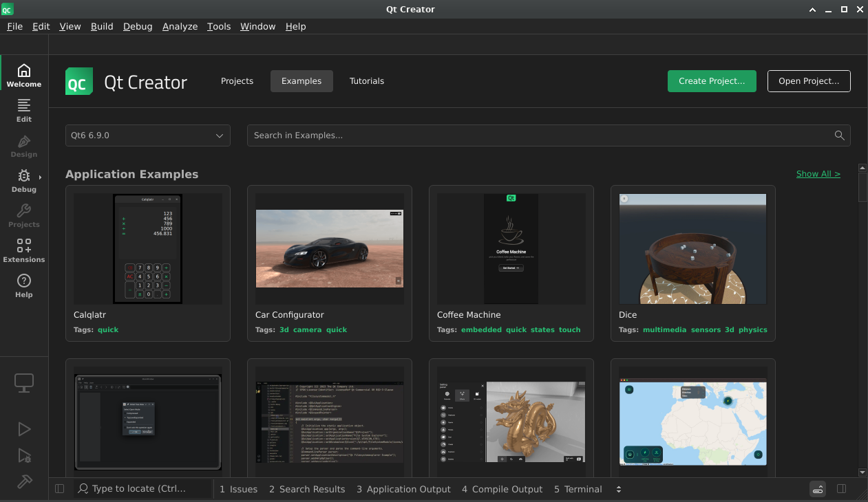The image size is (868, 502).
Task: Click the quick tag under Calqlatr
Action: pyautogui.click(x=108, y=330)
